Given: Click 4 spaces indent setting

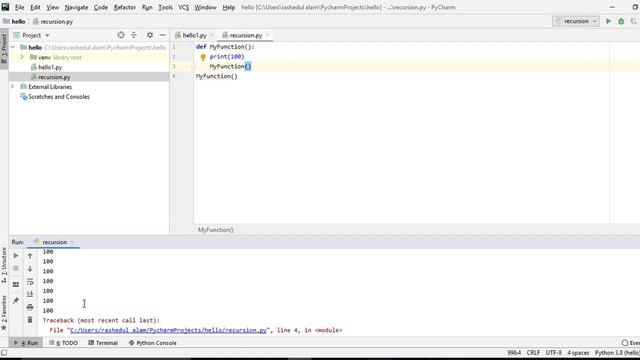Looking at the screenshot, I should 578,353.
